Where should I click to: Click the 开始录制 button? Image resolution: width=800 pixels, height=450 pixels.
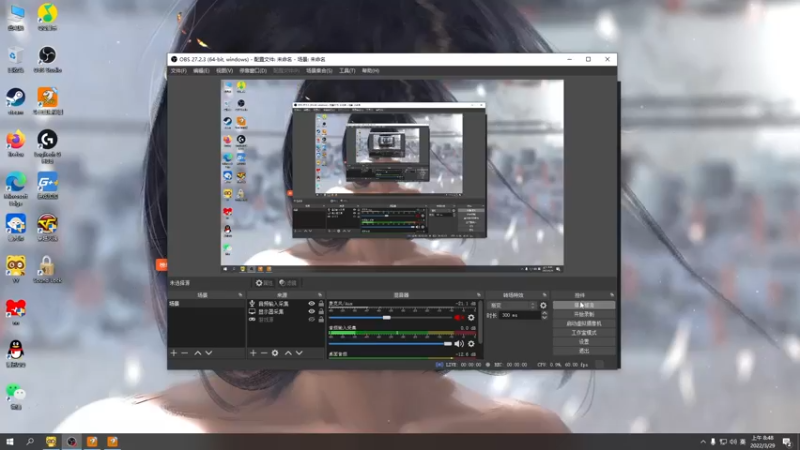[x=584, y=314]
